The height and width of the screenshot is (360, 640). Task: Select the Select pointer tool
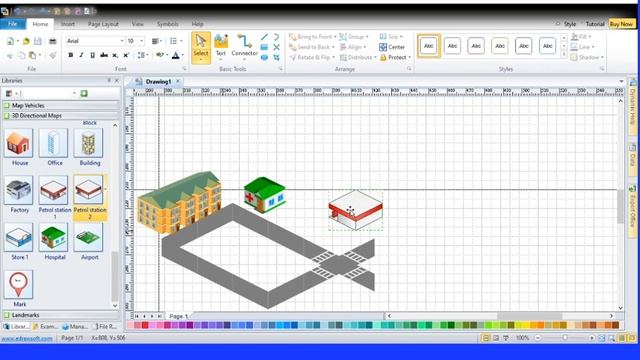201,48
